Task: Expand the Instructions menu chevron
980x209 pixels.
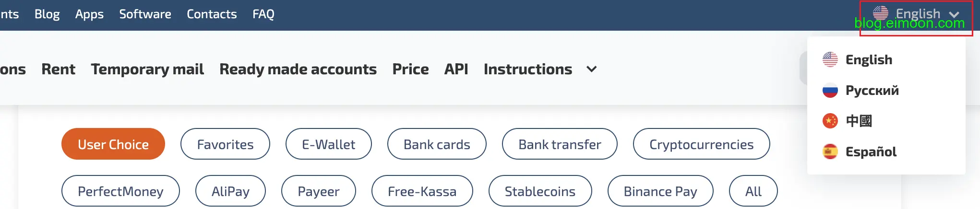Action: click(592, 70)
